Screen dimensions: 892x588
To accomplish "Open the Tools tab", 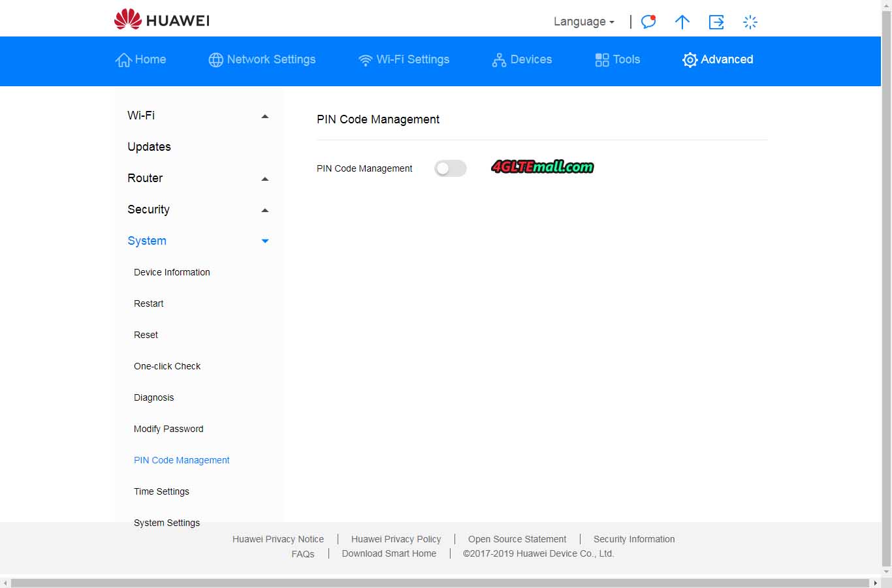I will tap(617, 59).
